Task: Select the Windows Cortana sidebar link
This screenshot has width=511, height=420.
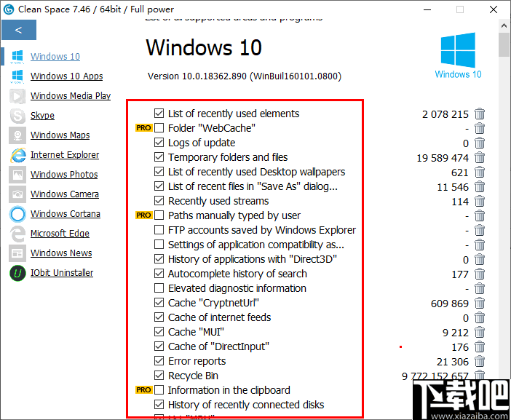Action: pyautogui.click(x=66, y=214)
